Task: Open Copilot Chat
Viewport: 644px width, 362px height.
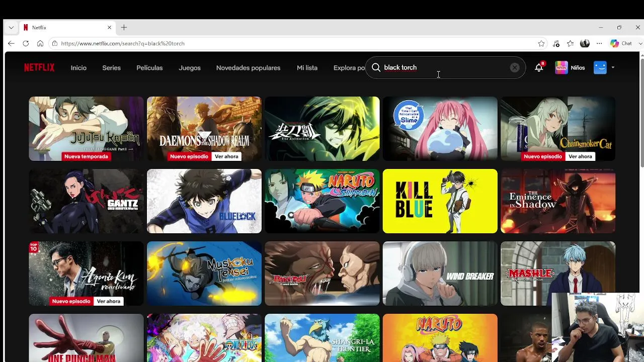Action: [x=621, y=43]
